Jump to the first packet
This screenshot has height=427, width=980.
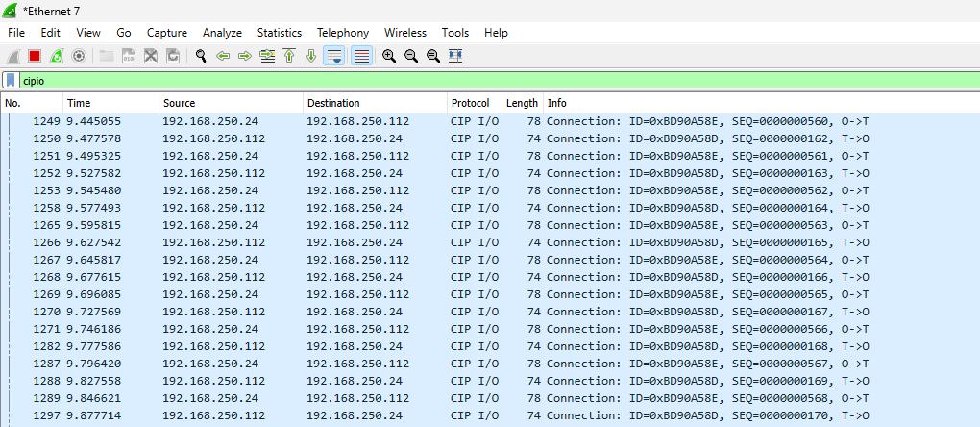(289, 56)
